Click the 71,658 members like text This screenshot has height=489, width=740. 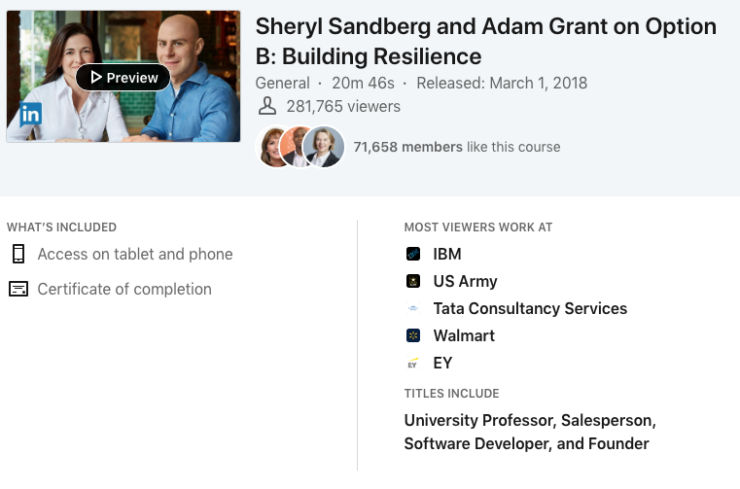pos(456,147)
